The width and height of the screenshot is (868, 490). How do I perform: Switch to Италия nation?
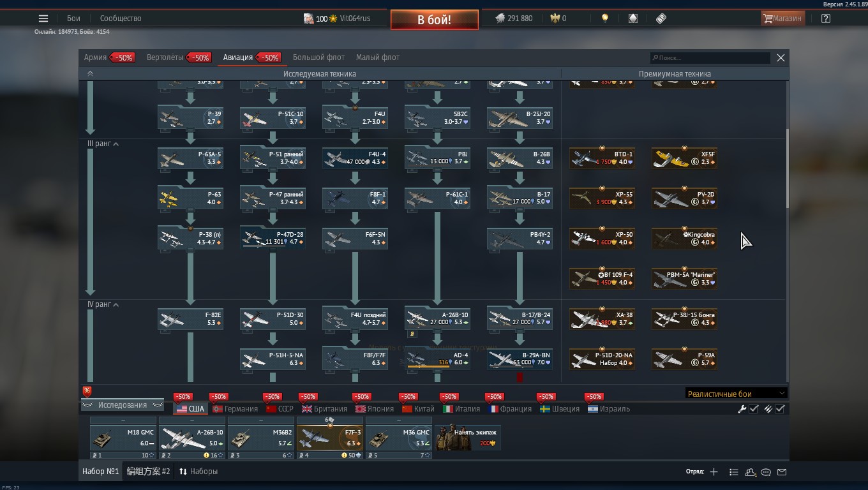[461, 409]
